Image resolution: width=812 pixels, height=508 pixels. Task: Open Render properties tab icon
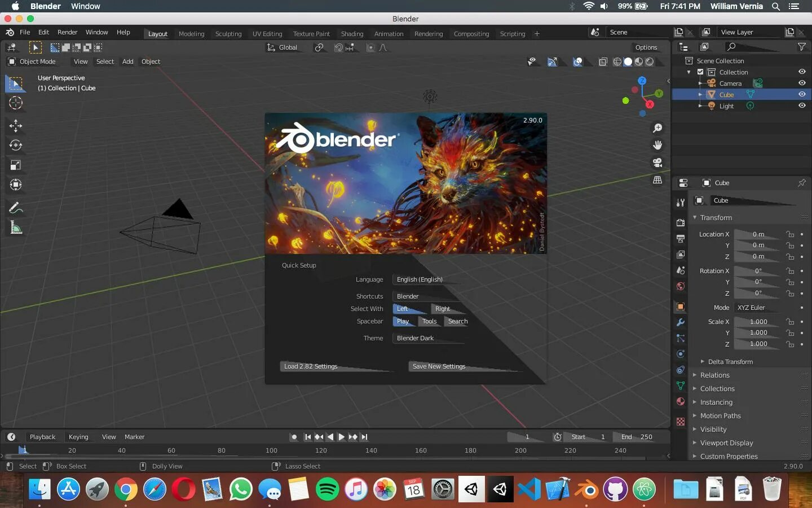coord(681,222)
